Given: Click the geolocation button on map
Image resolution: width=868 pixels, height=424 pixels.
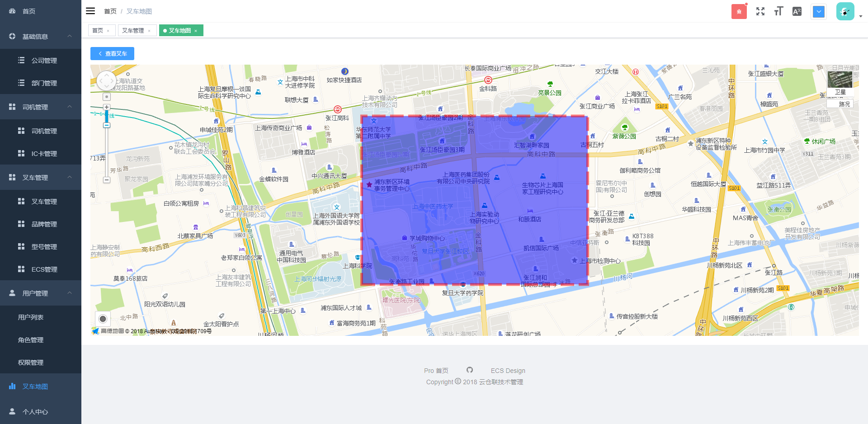Looking at the screenshot, I should [103, 319].
